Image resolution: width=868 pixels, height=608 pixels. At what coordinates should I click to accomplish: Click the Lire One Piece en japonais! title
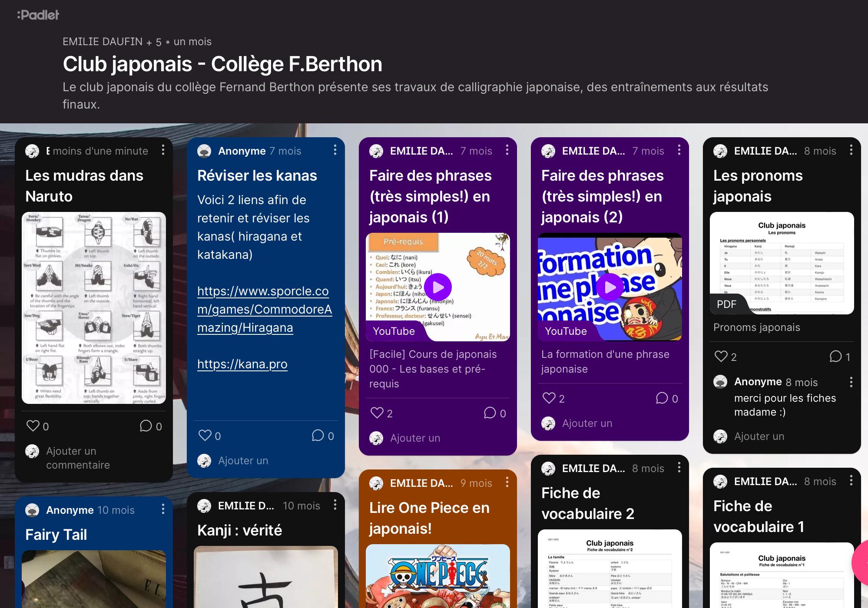tap(429, 518)
